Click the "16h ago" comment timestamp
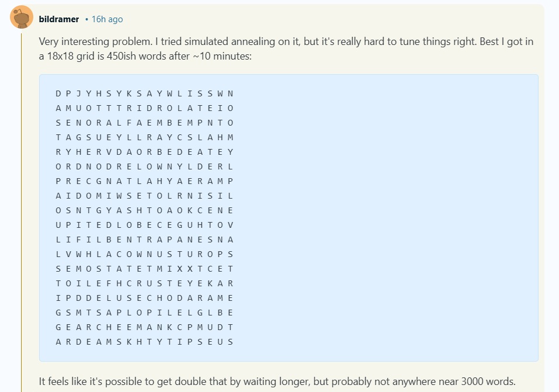Viewport: 559px width, 392px height. coord(107,19)
